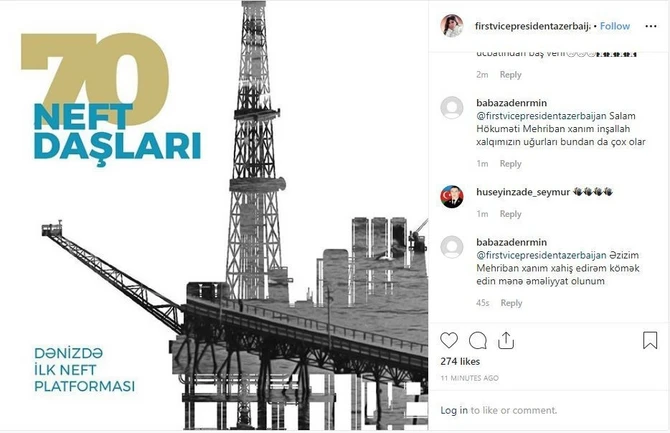Open the firstvicepresidentazerbaijan username in header
This screenshot has height=433, width=670.
coord(532,26)
